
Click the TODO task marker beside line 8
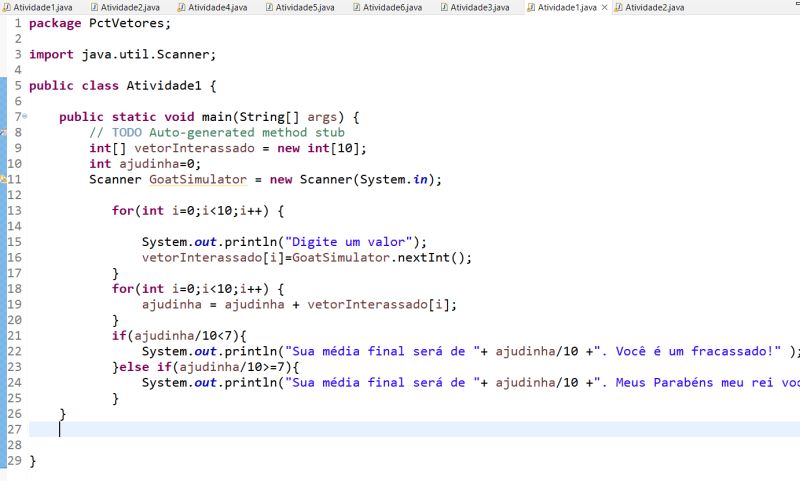pos(3,133)
